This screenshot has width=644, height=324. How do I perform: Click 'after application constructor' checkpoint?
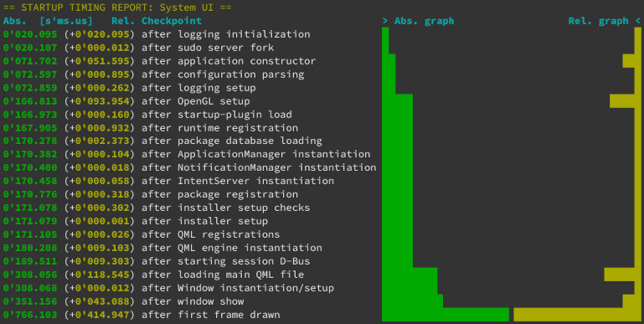tap(229, 61)
